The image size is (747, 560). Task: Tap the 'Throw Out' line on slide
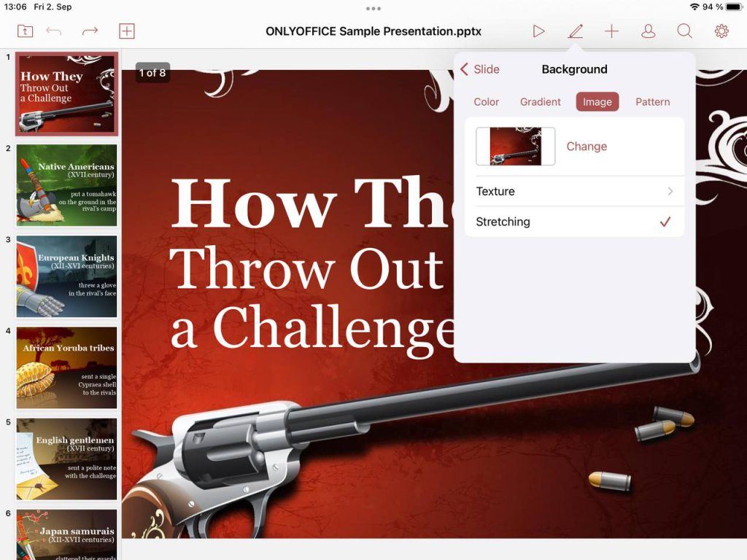(x=307, y=268)
